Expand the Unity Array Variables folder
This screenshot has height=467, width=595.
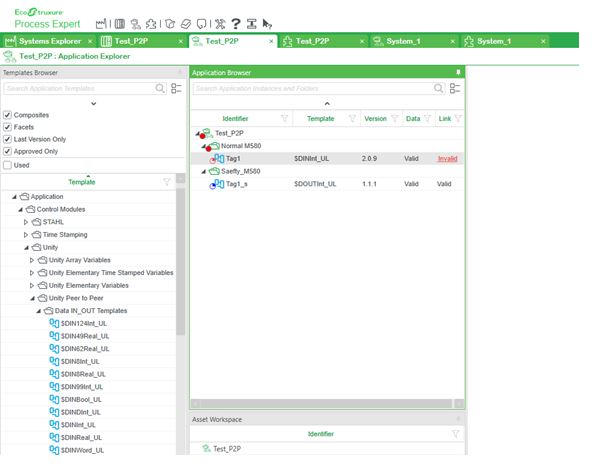pos(32,260)
